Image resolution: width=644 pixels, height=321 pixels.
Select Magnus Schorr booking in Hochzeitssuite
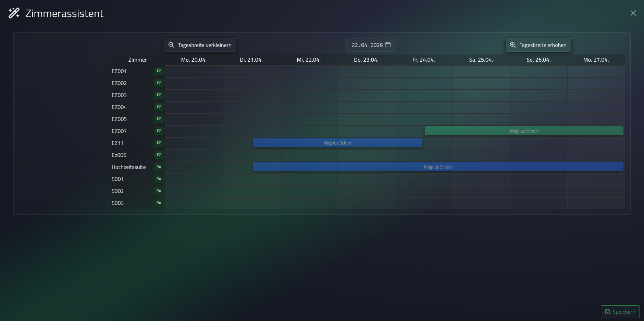point(438,167)
